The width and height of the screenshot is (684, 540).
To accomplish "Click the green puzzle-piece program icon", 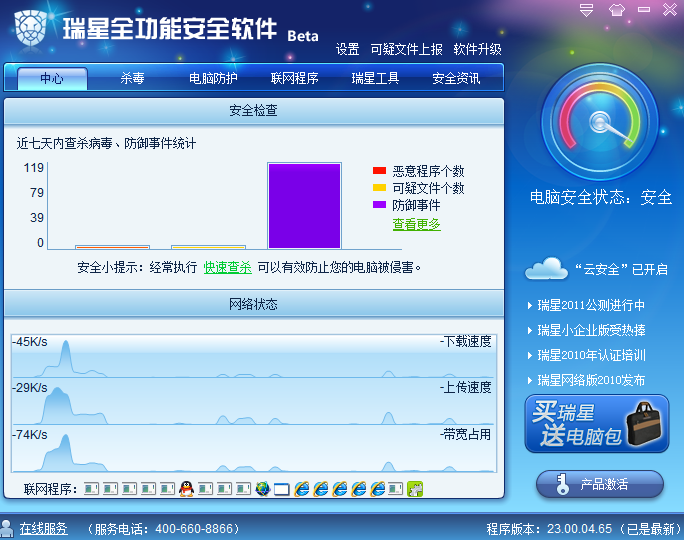I will click(415, 489).
